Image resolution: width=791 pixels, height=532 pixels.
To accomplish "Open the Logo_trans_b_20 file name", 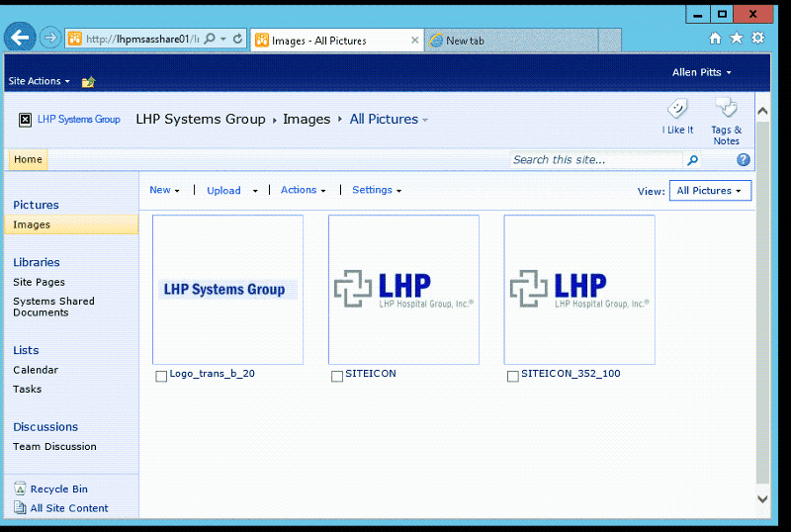I will [212, 374].
